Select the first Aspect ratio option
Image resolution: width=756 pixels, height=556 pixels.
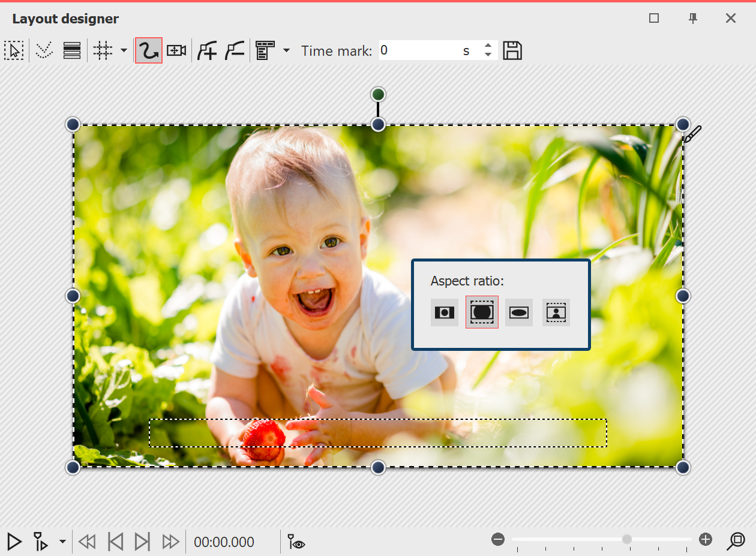click(444, 312)
